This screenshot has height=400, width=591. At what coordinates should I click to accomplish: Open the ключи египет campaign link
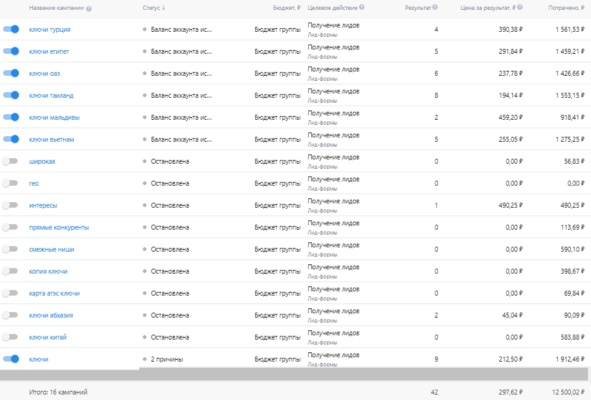coord(49,51)
